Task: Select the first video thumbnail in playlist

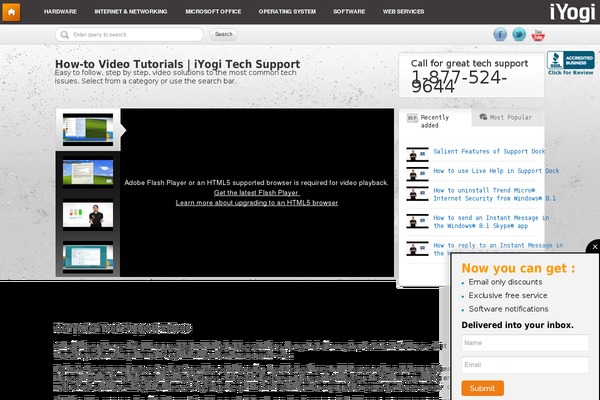Action: click(88, 129)
